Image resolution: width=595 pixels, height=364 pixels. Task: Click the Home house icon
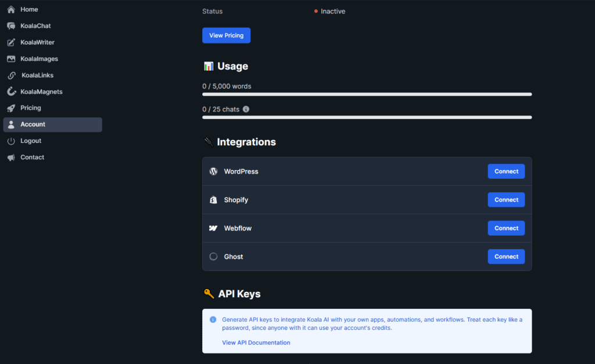tap(11, 9)
